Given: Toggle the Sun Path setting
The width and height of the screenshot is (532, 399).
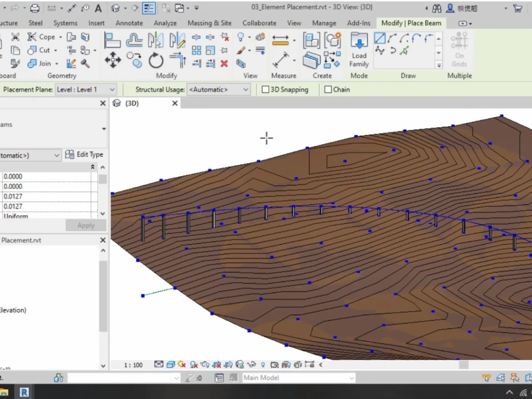Looking at the screenshot, I should (x=181, y=364).
